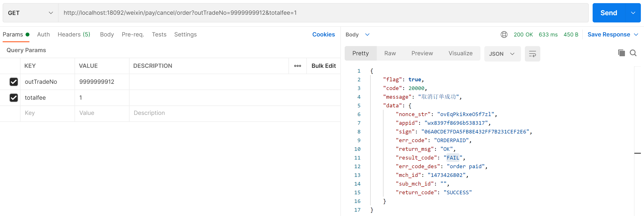Viewport: 644px width, 216px height.
Task: Click the totalfee value cell containing 1
Action: click(x=102, y=98)
